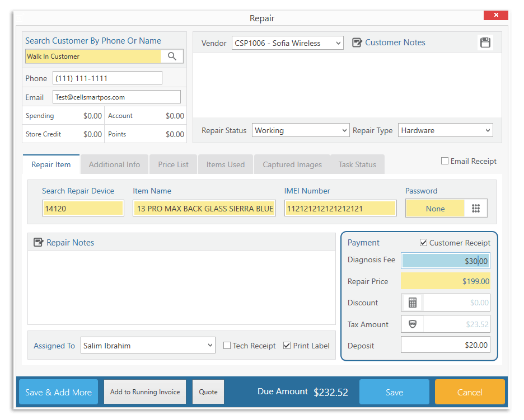The image size is (524, 420).
Task: Click the save disk icon in Customer Notes
Action: 485,43
